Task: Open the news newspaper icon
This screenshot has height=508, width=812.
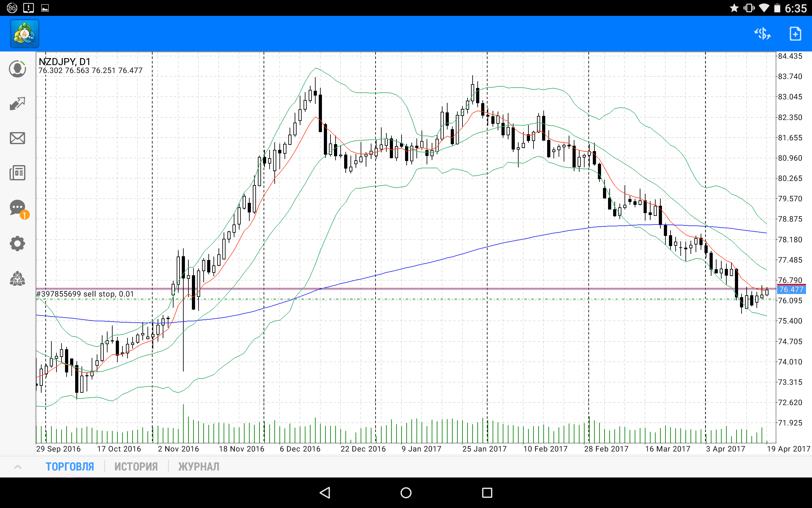Action: point(17,173)
